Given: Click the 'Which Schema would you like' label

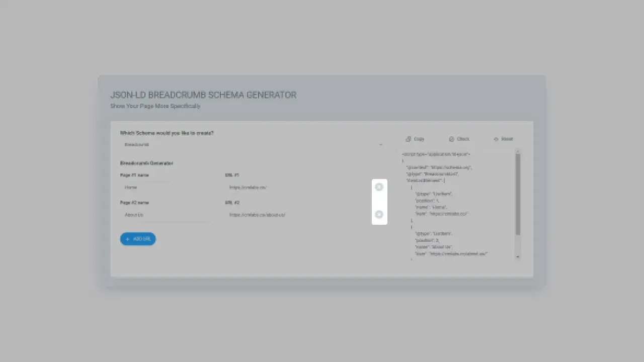Looking at the screenshot, I should tap(167, 133).
